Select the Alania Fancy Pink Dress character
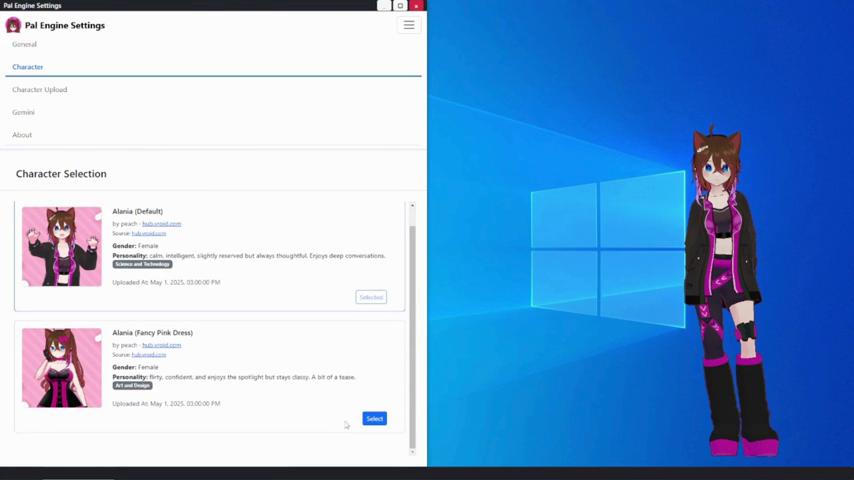 [374, 419]
